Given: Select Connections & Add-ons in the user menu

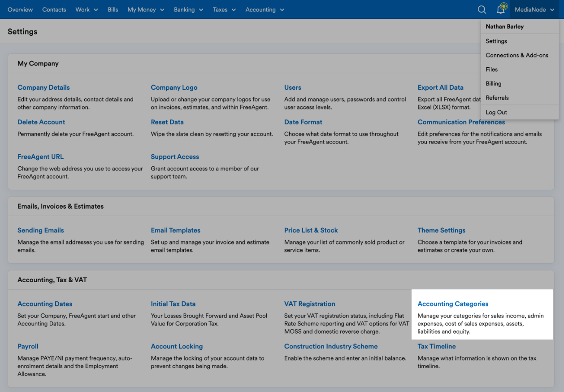Looking at the screenshot, I should coord(517,55).
